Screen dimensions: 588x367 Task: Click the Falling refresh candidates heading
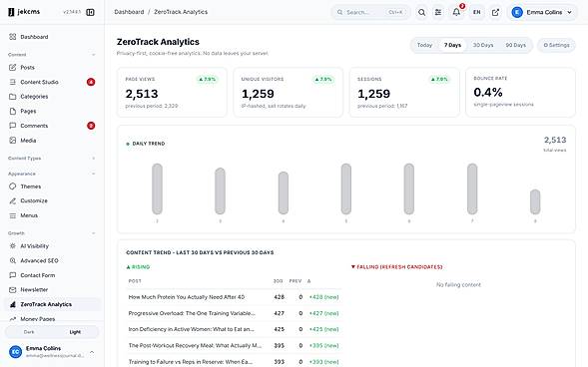click(x=396, y=267)
